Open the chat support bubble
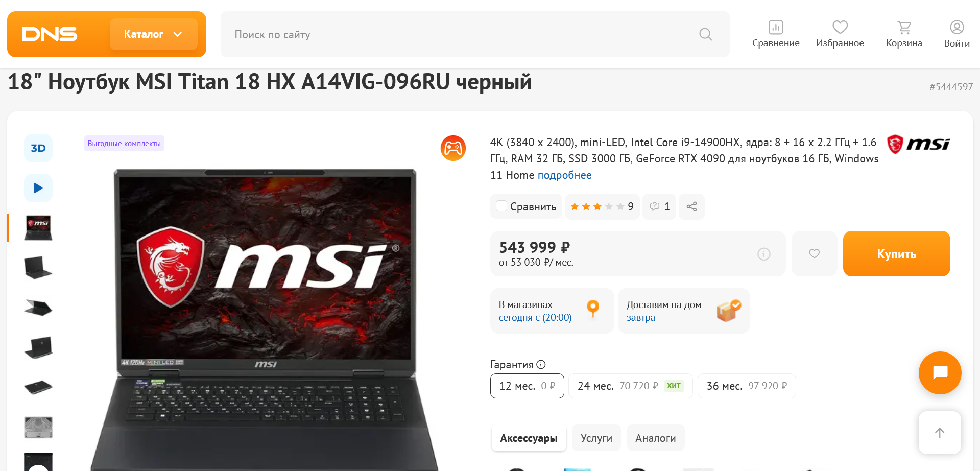 (x=940, y=373)
